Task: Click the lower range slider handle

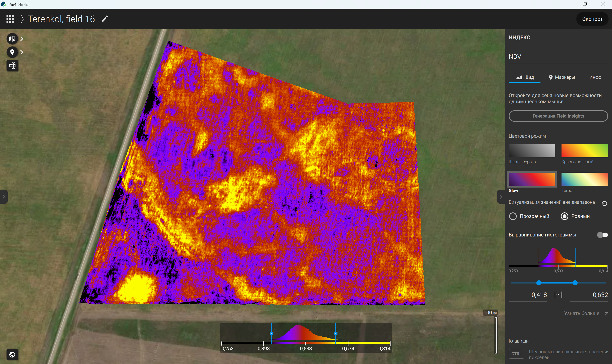Action: [x=539, y=283]
